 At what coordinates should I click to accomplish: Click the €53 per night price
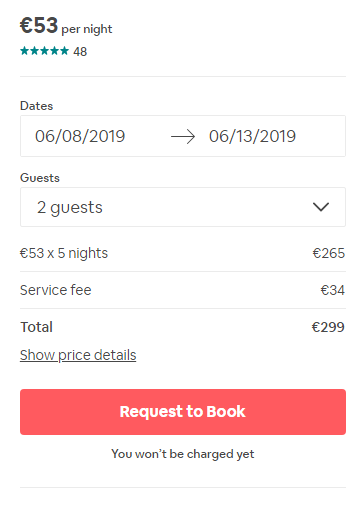66,26
